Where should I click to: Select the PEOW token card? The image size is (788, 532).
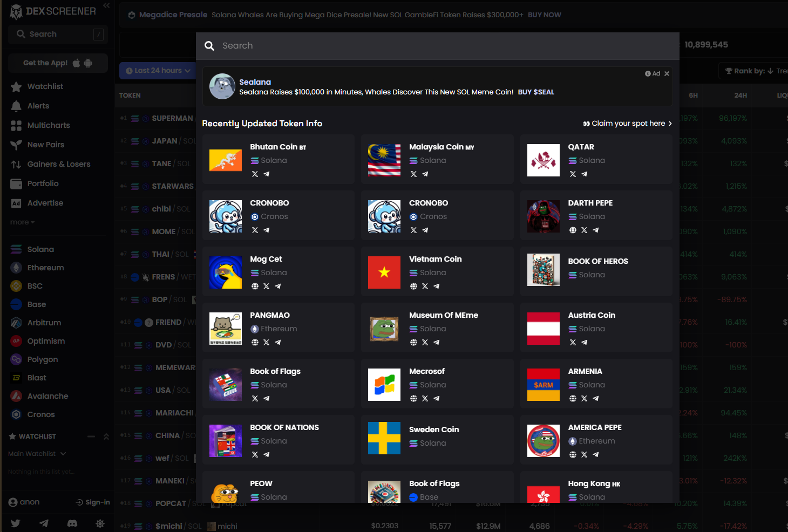[x=278, y=487]
